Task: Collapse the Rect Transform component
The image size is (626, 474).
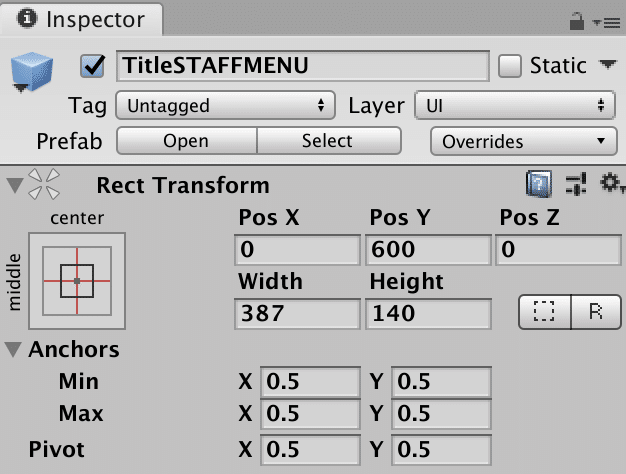Action: [14, 185]
